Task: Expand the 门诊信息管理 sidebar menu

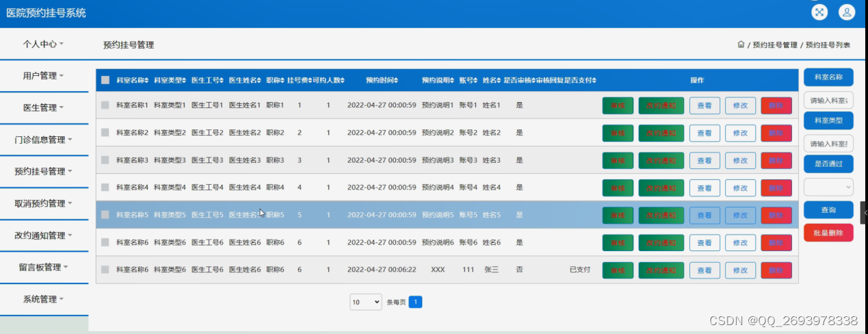Action: point(44,140)
